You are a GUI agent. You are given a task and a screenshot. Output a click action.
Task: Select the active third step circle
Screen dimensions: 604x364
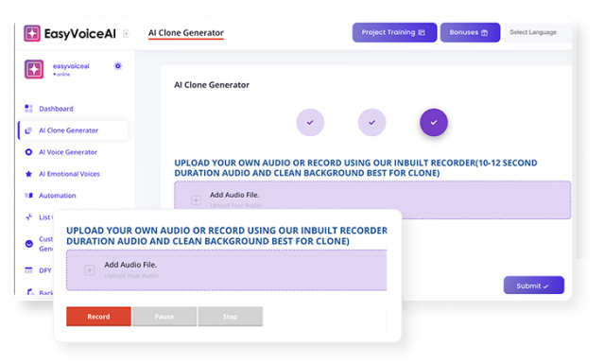point(434,123)
